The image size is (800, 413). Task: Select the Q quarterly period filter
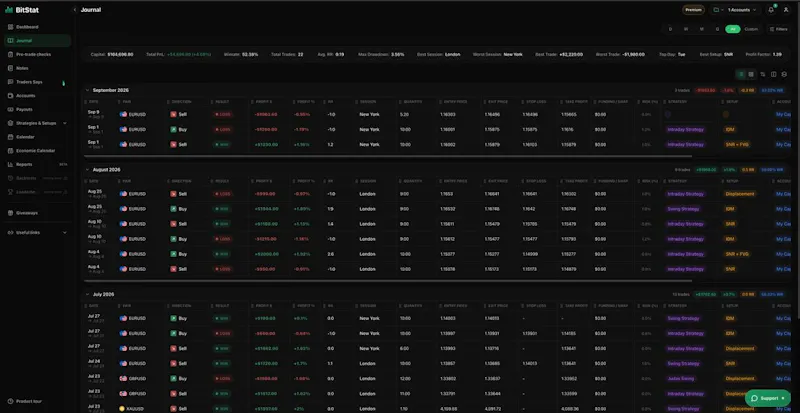pyautogui.click(x=717, y=30)
